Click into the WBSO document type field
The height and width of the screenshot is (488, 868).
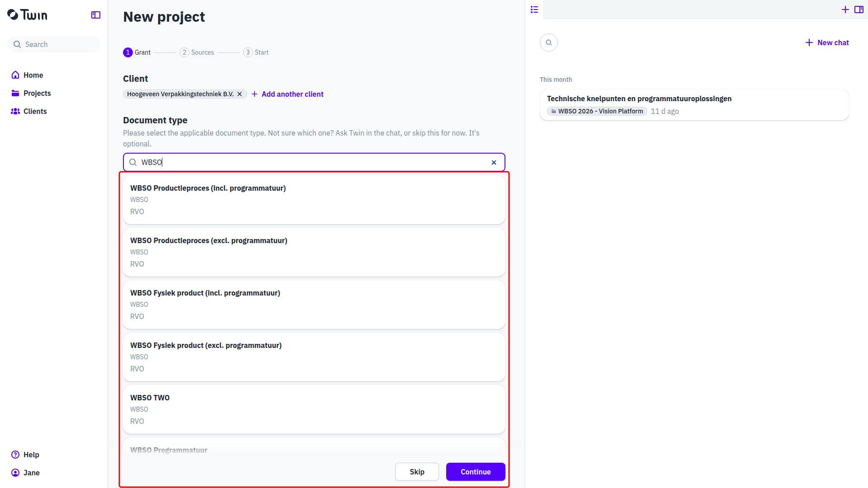(314, 162)
